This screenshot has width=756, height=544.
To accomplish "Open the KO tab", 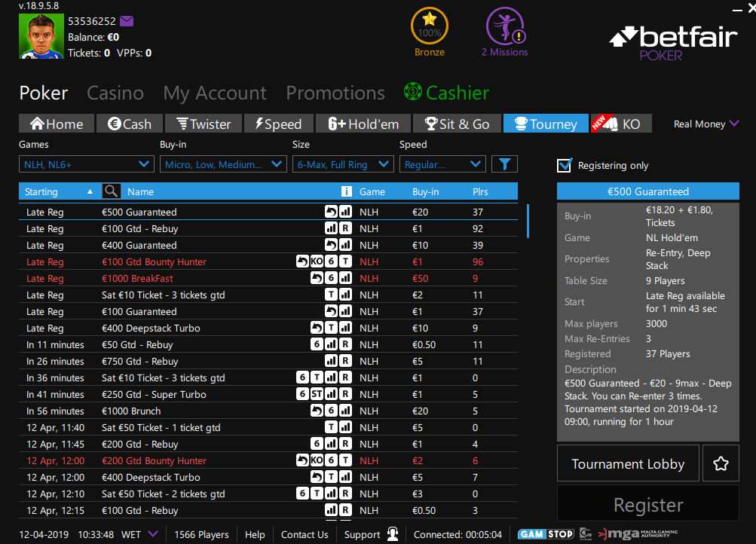I will click(x=621, y=124).
